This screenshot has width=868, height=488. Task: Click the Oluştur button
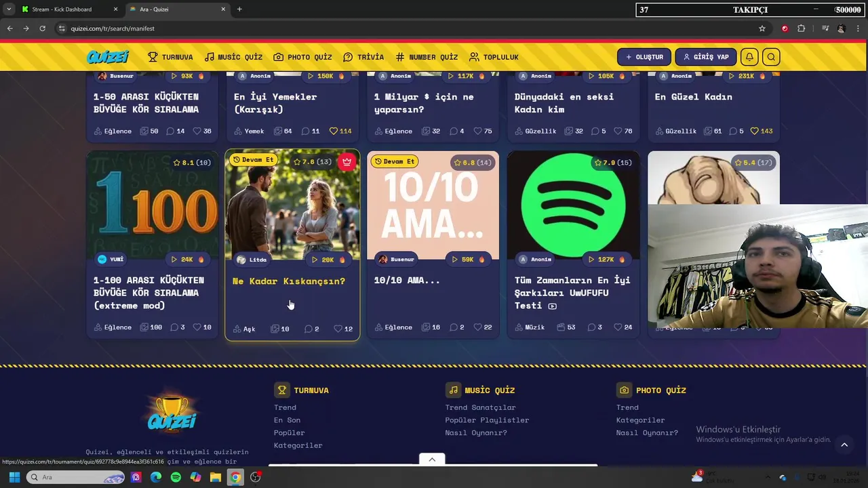coord(644,57)
